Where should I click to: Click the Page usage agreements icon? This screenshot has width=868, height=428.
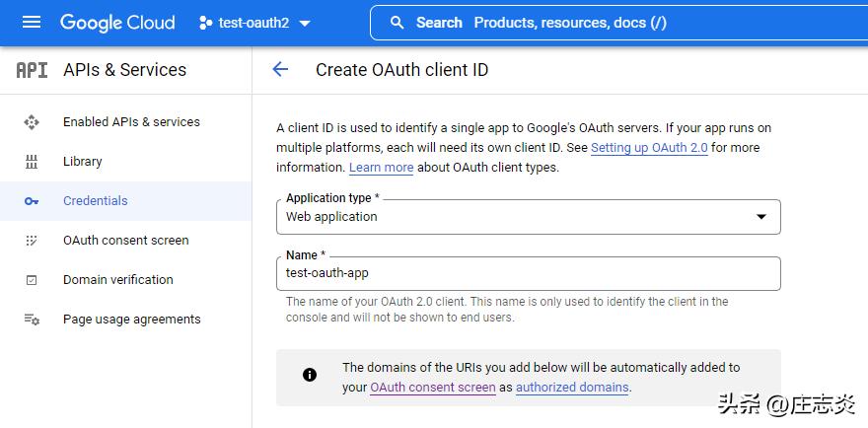point(32,320)
